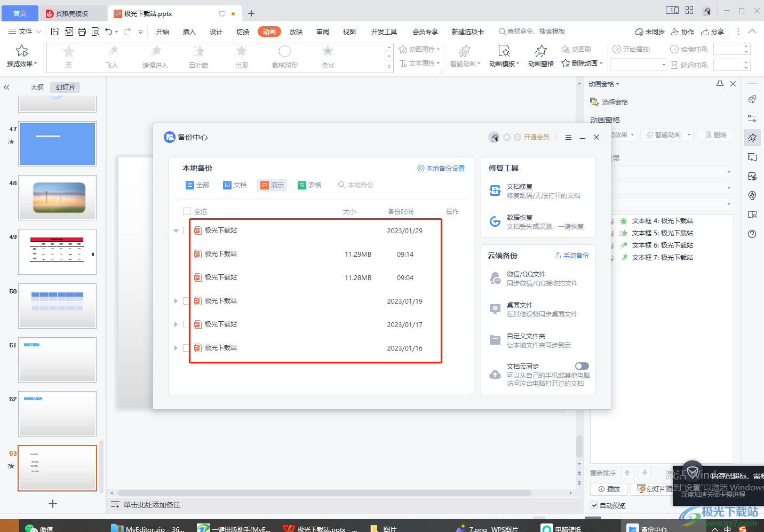Pin the animation pane
The width and height of the screenshot is (764, 532).
(720, 84)
